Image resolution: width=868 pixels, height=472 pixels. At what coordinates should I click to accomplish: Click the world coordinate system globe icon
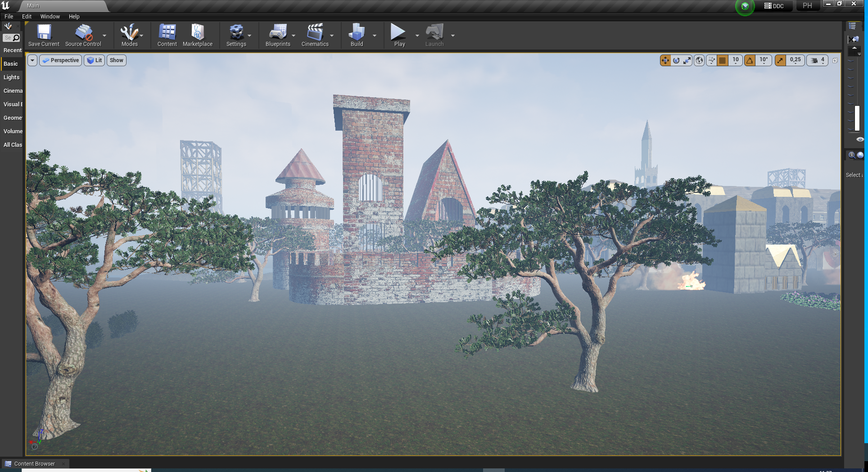(699, 60)
